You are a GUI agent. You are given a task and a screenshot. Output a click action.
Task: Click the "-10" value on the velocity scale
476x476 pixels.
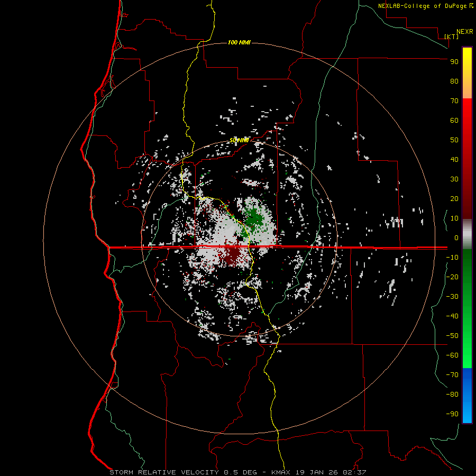(452, 258)
